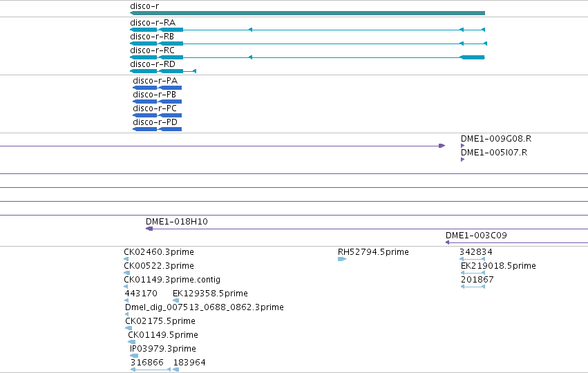This screenshot has height=373, width=588.
Task: Select the IP03979.3prime EST label
Action: tap(163, 349)
